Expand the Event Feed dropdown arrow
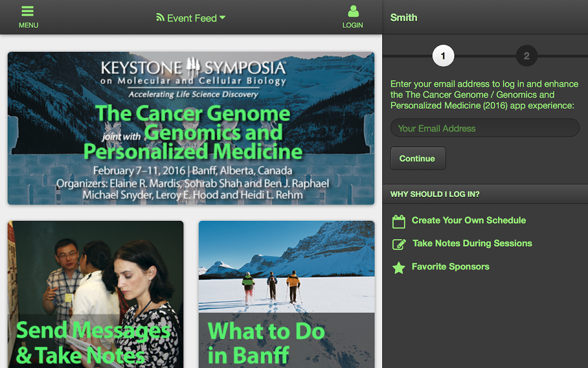 pos(222,17)
